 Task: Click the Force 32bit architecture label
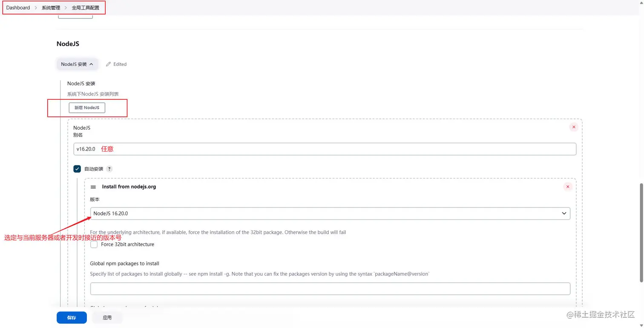click(x=127, y=244)
